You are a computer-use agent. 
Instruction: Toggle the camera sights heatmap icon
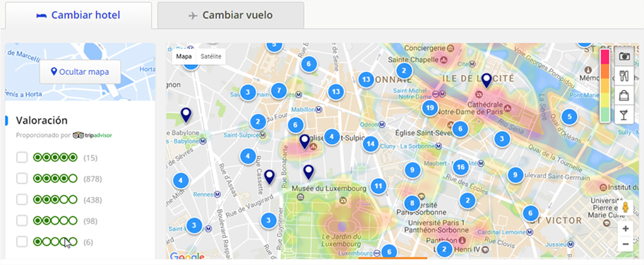624,57
